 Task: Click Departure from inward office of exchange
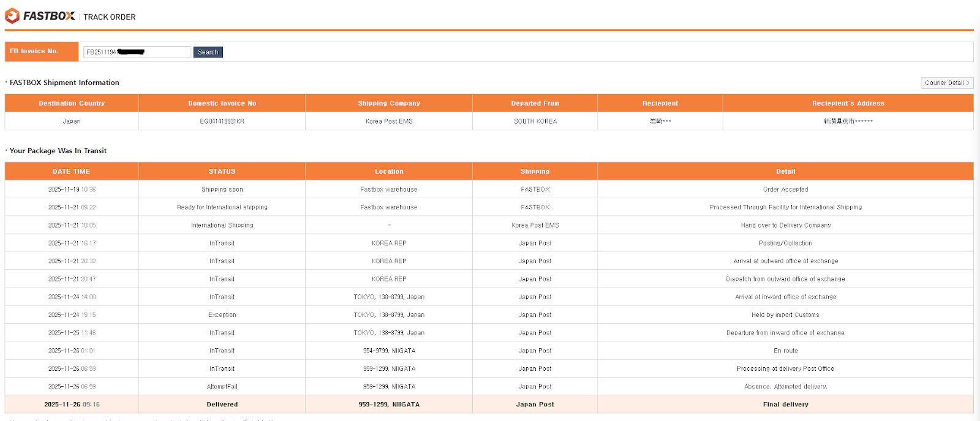pyautogui.click(x=785, y=333)
